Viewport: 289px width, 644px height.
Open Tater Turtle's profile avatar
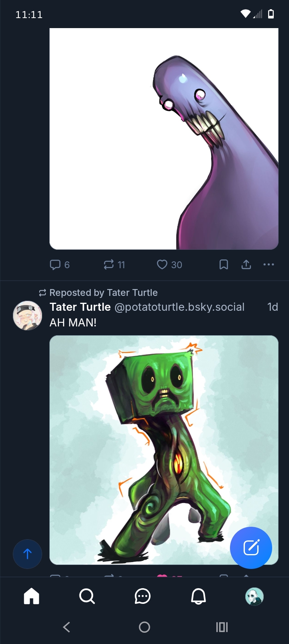tap(28, 316)
